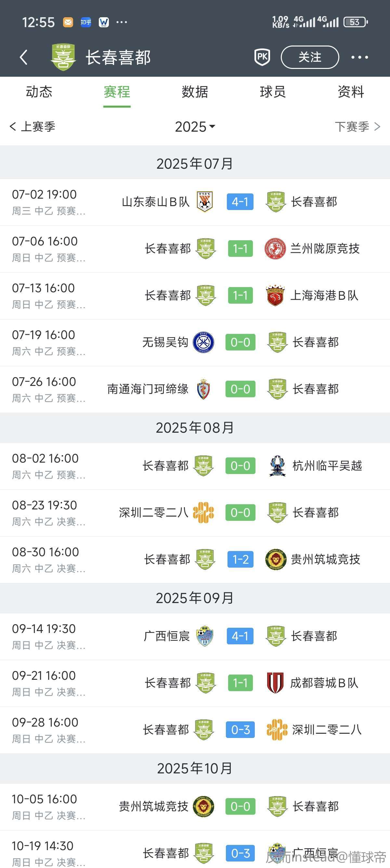Tap the Changchun Xidu header crest

pyautogui.click(x=63, y=57)
